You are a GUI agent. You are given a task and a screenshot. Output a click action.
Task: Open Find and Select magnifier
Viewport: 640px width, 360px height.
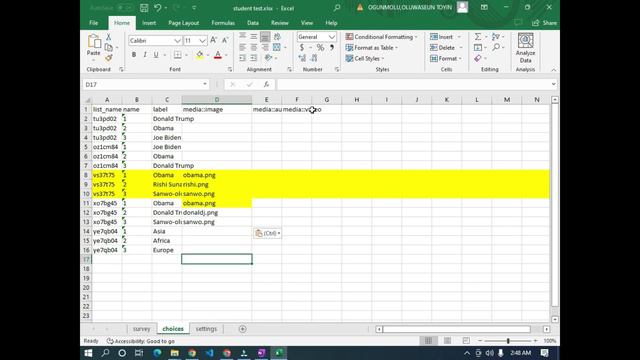pyautogui.click(x=496, y=47)
